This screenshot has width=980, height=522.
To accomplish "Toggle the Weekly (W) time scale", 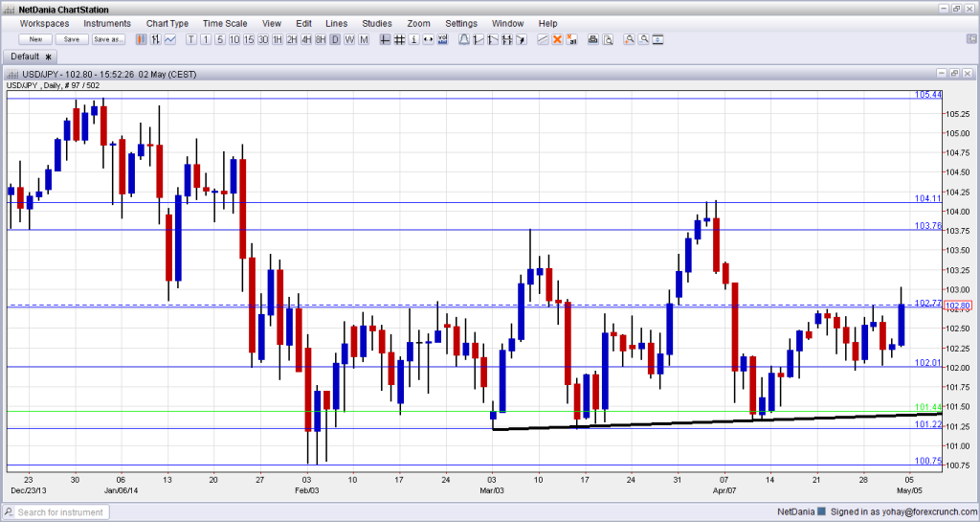I will 349,39.
